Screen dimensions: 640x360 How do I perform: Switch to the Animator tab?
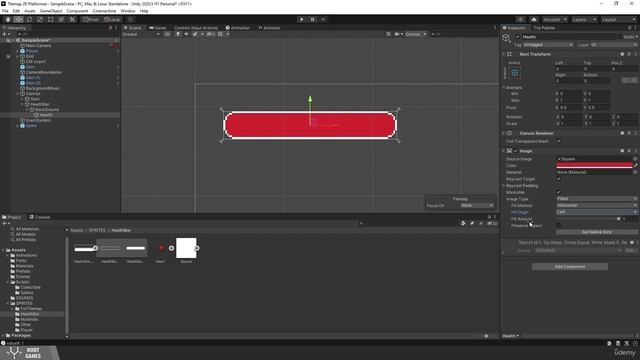point(269,28)
